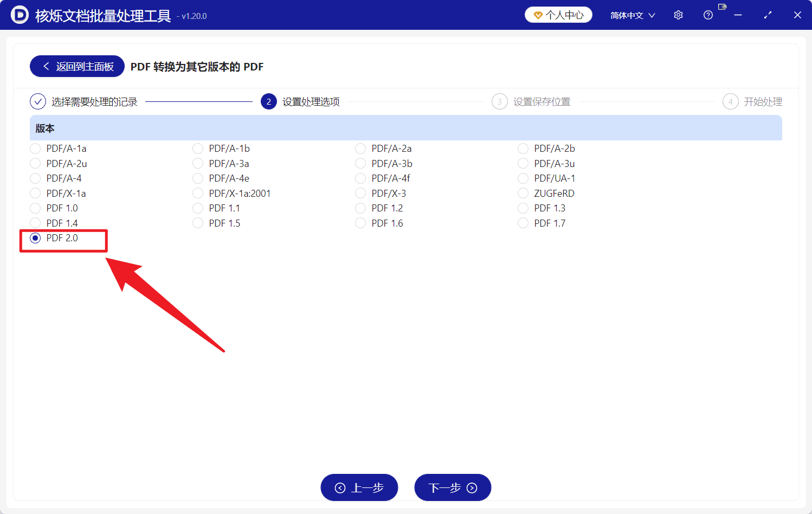Viewport: 812px width, 514px height.
Task: Open settings with the gear icon
Action: tap(678, 15)
